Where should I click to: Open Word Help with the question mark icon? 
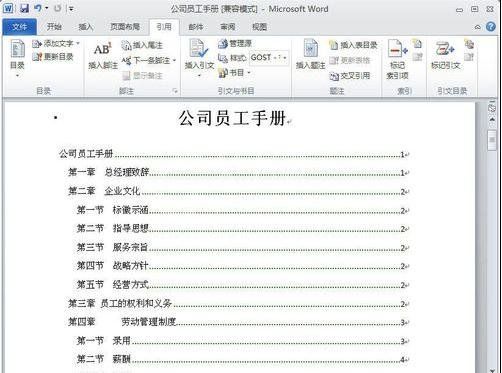[x=491, y=27]
